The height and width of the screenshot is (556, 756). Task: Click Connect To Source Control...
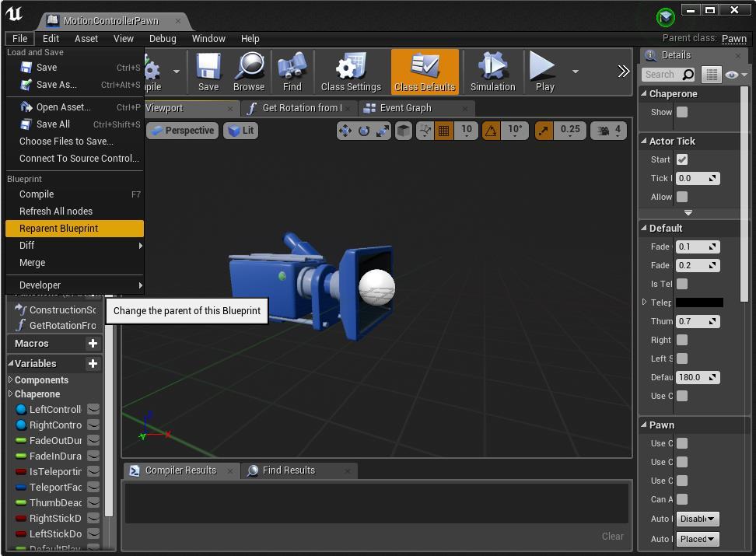75,159
